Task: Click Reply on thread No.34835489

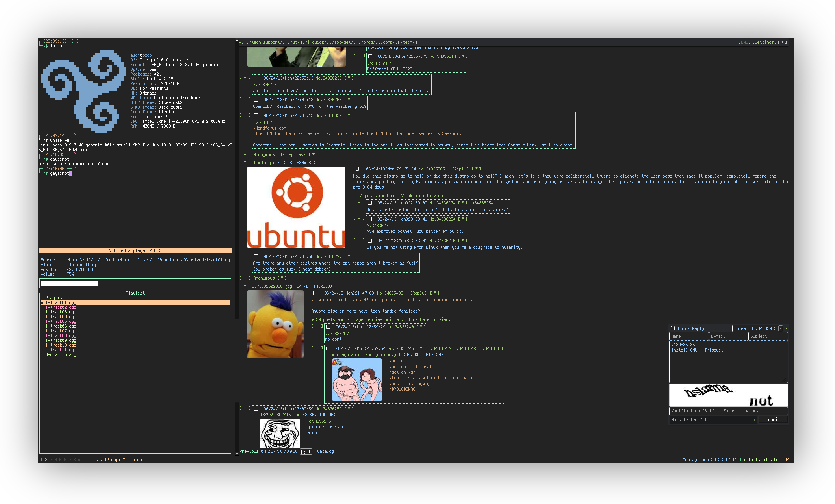Action: pyautogui.click(x=418, y=293)
